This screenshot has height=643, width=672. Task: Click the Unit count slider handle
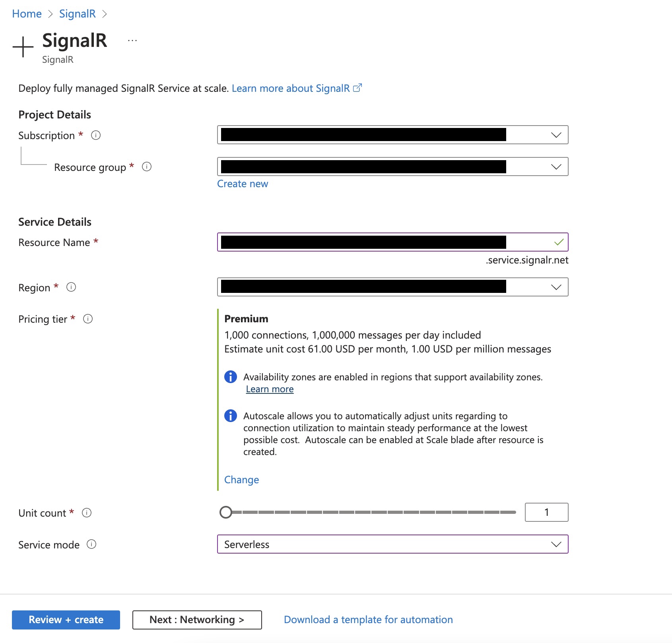(x=226, y=512)
